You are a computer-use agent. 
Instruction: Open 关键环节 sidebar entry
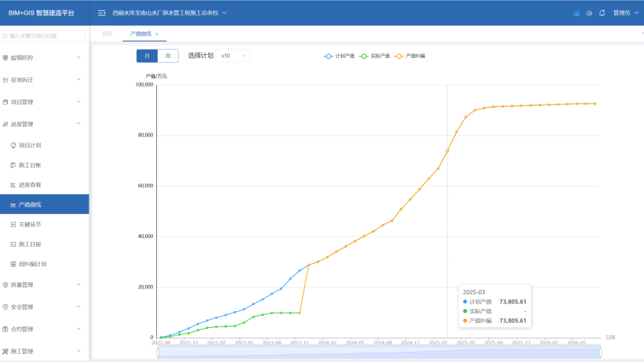pyautogui.click(x=30, y=224)
